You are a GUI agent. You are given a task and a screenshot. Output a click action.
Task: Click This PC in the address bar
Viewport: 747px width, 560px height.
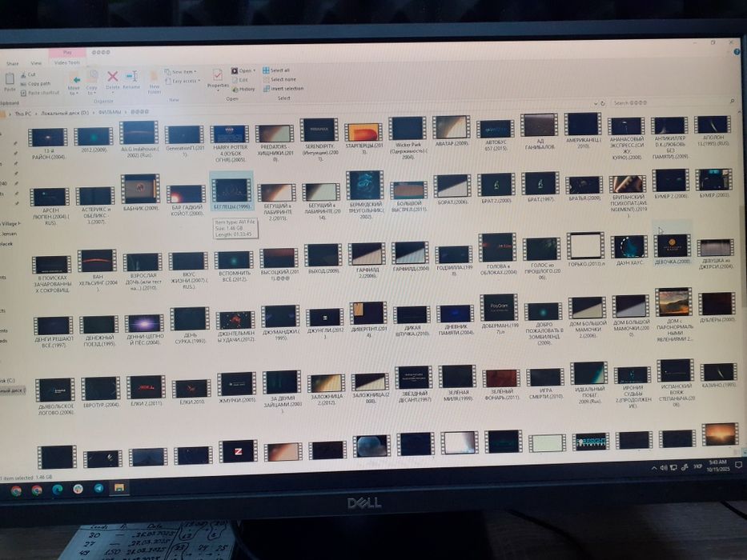(23, 114)
